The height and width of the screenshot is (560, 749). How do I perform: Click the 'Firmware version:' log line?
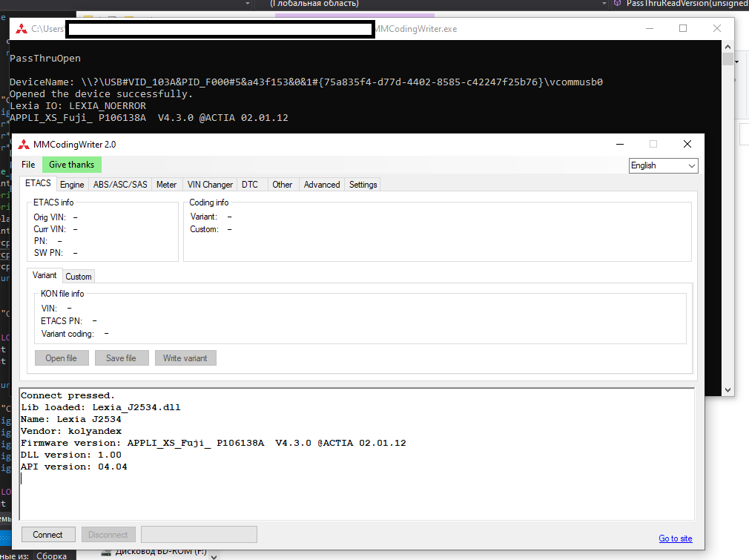(x=214, y=443)
